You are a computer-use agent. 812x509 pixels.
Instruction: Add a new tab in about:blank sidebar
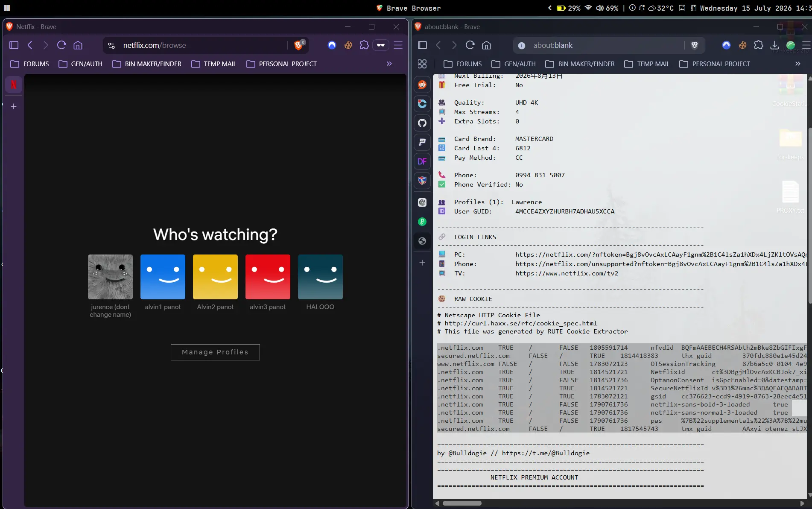[422, 263]
